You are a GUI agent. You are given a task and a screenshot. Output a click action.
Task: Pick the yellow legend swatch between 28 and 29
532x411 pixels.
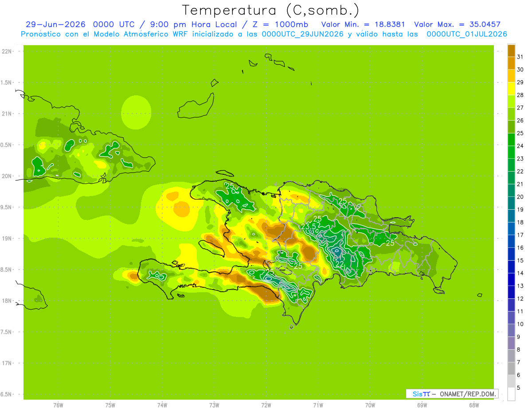(x=511, y=89)
